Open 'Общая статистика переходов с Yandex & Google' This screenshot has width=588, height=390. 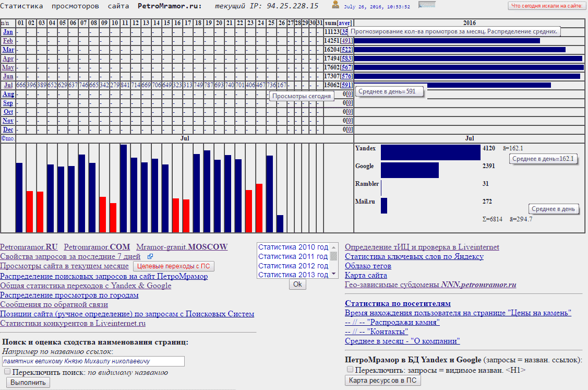[x=86, y=286]
